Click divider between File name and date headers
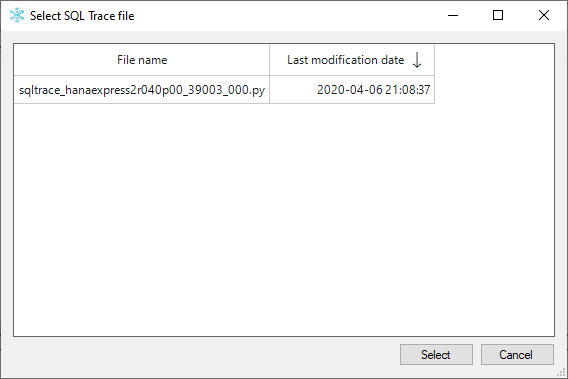This screenshot has width=568, height=379. [x=270, y=60]
